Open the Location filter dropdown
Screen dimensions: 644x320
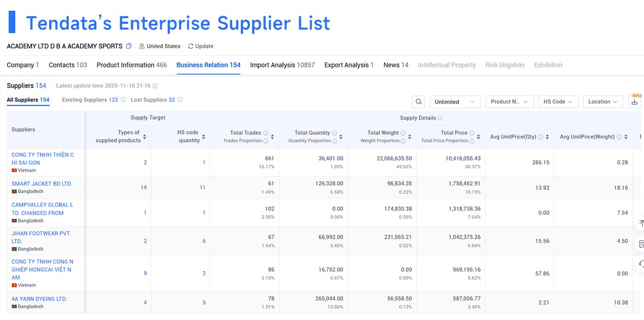(x=603, y=102)
